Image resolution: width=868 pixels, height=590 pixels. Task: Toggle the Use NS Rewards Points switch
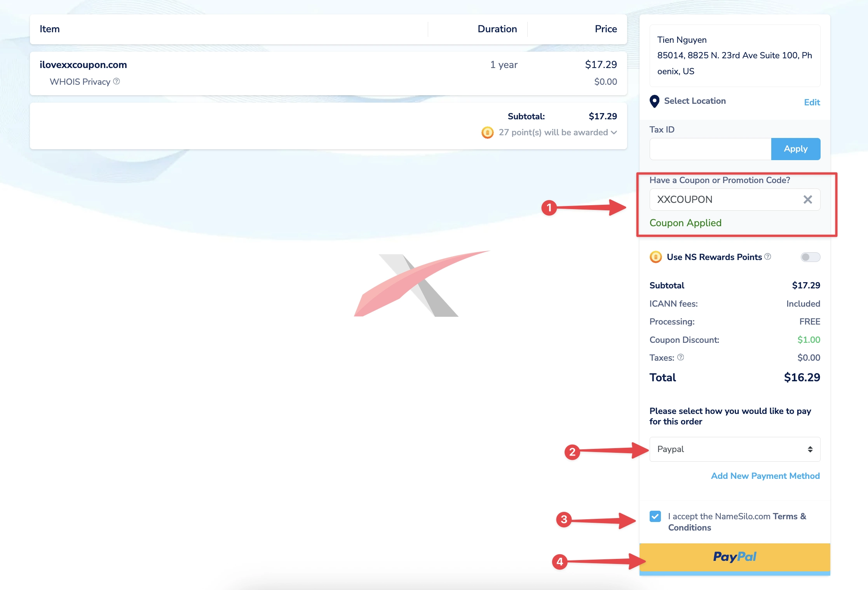pyautogui.click(x=810, y=257)
